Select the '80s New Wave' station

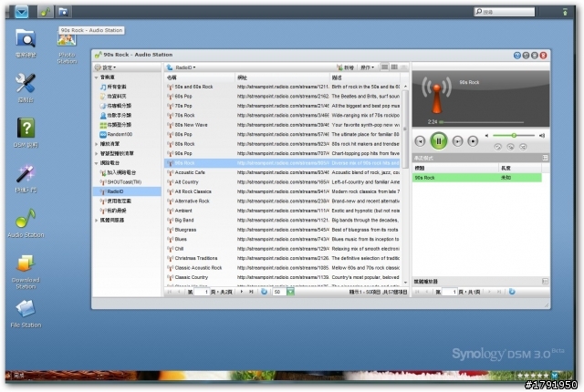(x=283, y=125)
